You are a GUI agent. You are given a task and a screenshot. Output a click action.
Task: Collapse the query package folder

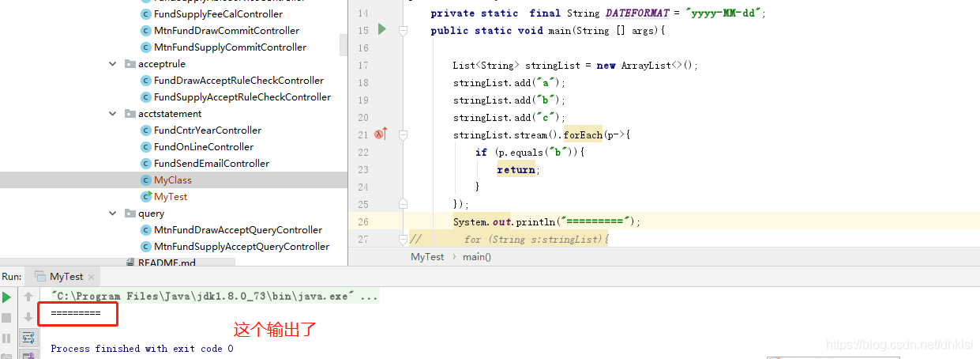coord(114,214)
